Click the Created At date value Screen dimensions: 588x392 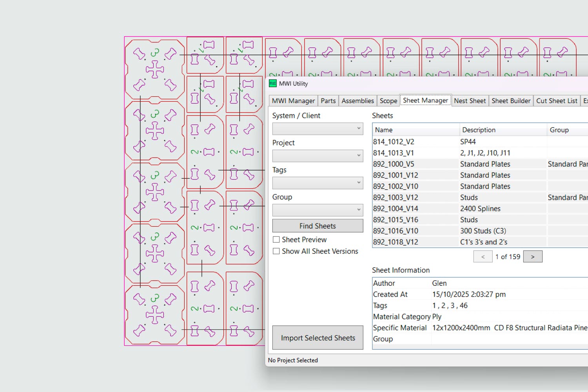click(x=469, y=294)
